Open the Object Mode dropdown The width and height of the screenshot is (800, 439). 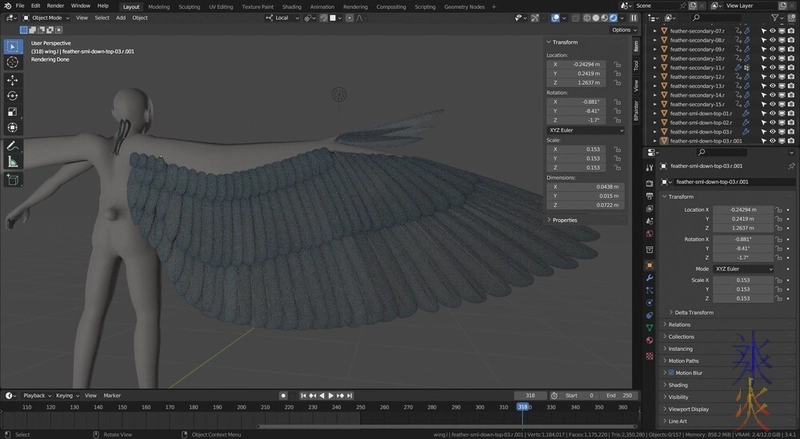click(x=49, y=18)
